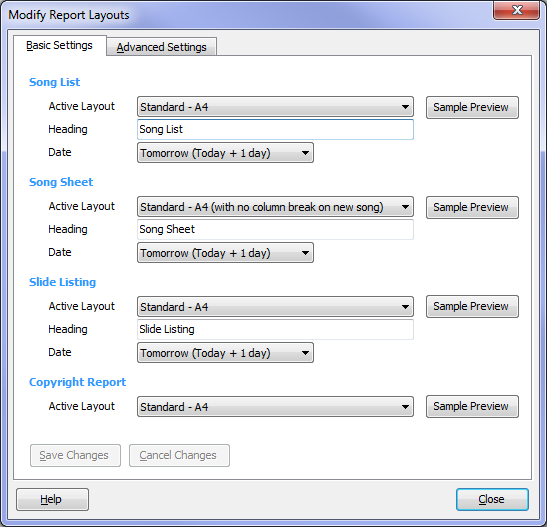Open the Copyright Report Active Layout dropdown
547x527 pixels.
[x=275, y=407]
